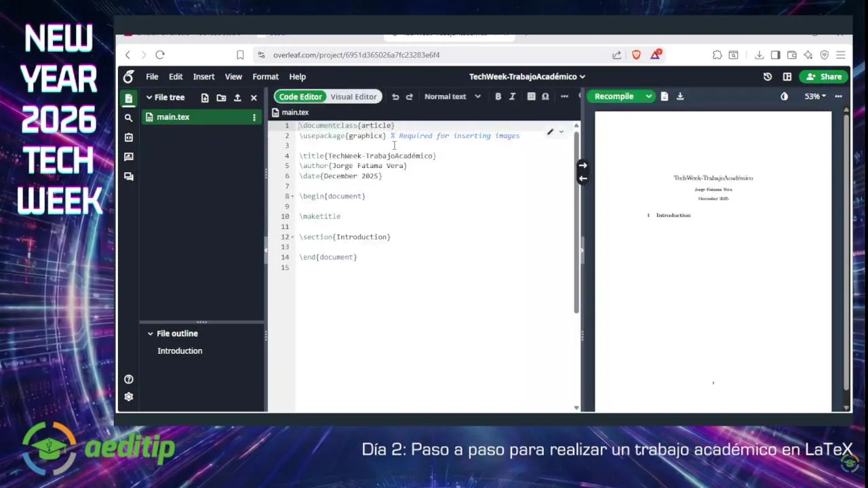This screenshot has width=868, height=488.
Task: Change the layout icon next to Share
Action: pyautogui.click(x=787, y=77)
